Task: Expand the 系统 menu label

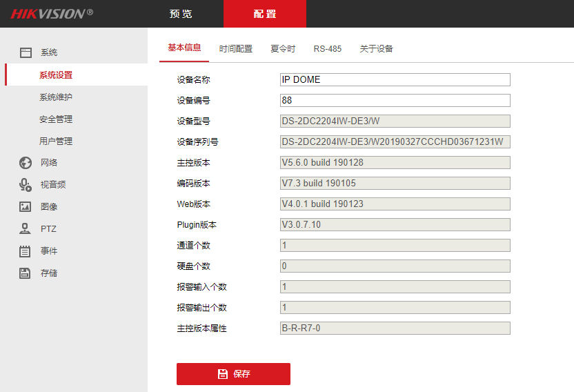Action: tap(49, 52)
